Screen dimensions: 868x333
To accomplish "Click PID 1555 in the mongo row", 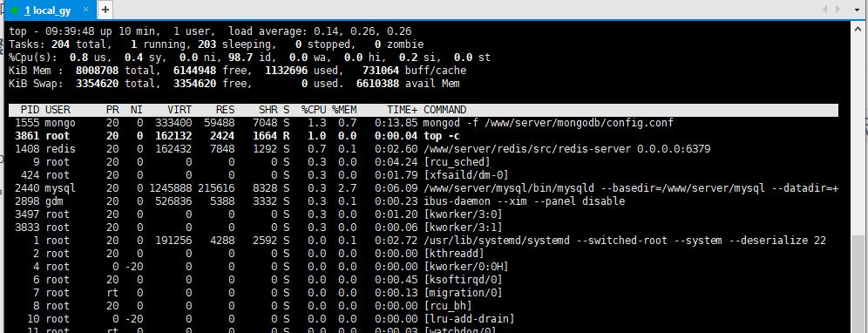I will (27, 123).
